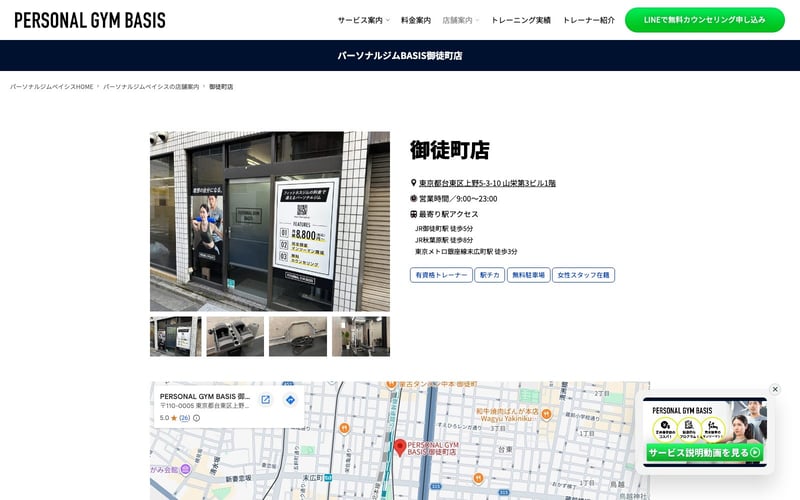Click the large storefront photo
800x500 pixels.
(x=270, y=221)
